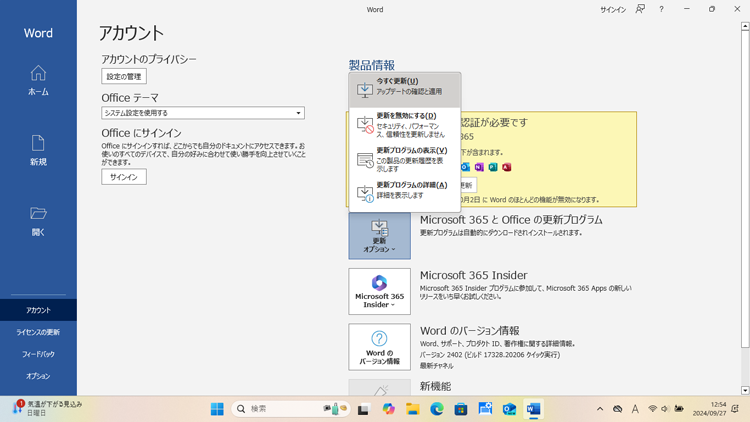This screenshot has height=422, width=750.
Task: Open the Office テーマ dropdown
Action: (203, 113)
